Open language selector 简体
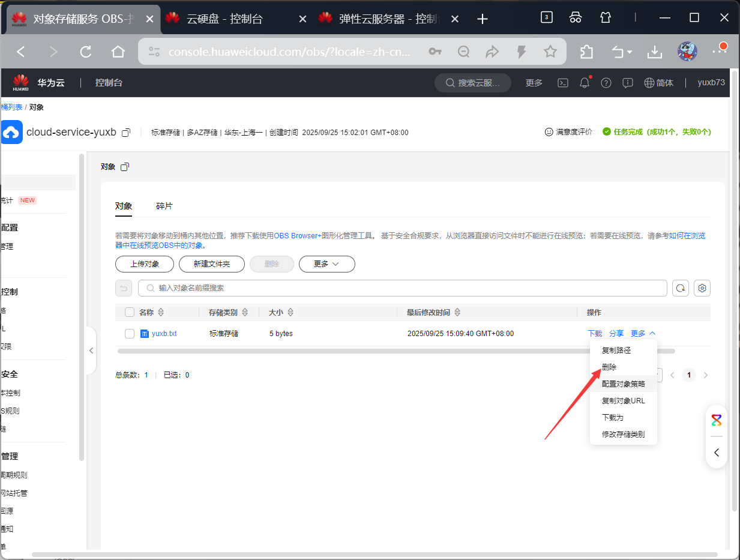 (658, 83)
